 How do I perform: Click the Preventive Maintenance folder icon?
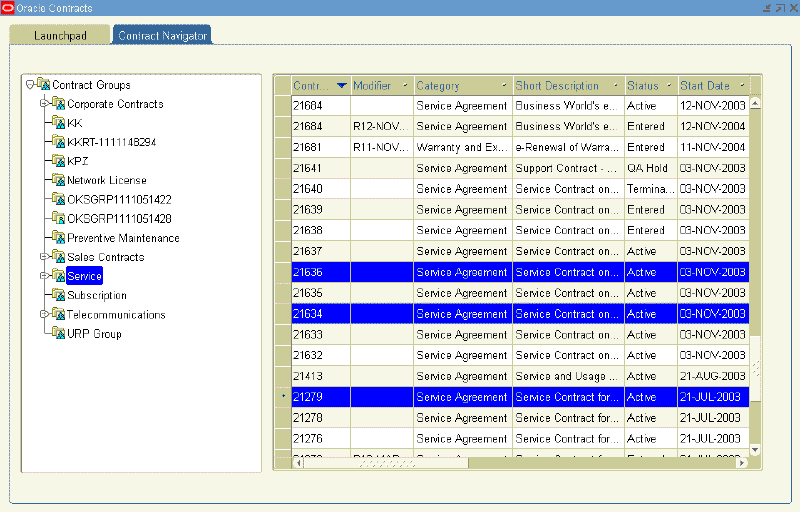coord(58,238)
